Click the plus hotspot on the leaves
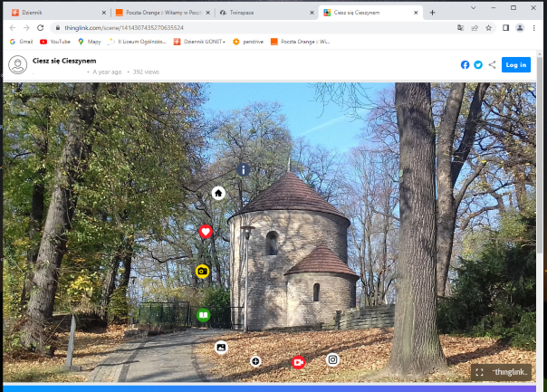 pyautogui.click(x=255, y=361)
